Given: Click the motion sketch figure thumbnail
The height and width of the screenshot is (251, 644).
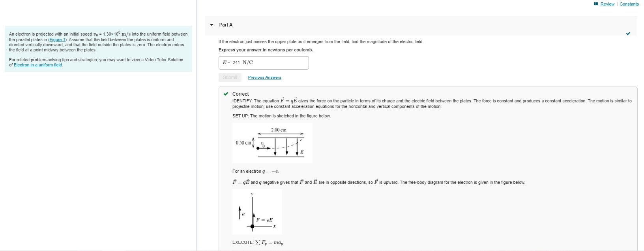Looking at the screenshot, I should point(273,143).
